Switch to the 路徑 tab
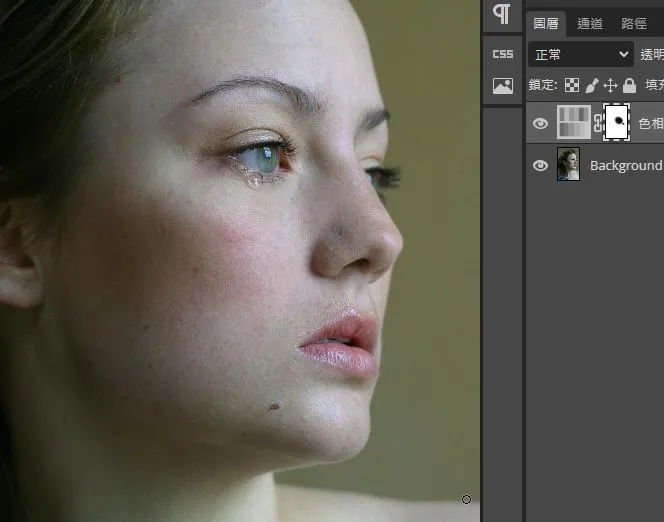664x522 pixels. pos(634,23)
